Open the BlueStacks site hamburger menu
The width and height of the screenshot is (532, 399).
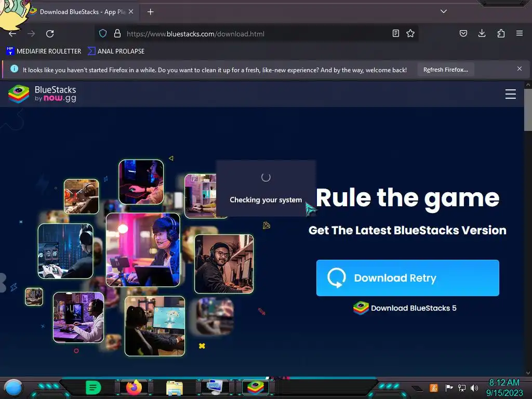tap(510, 94)
